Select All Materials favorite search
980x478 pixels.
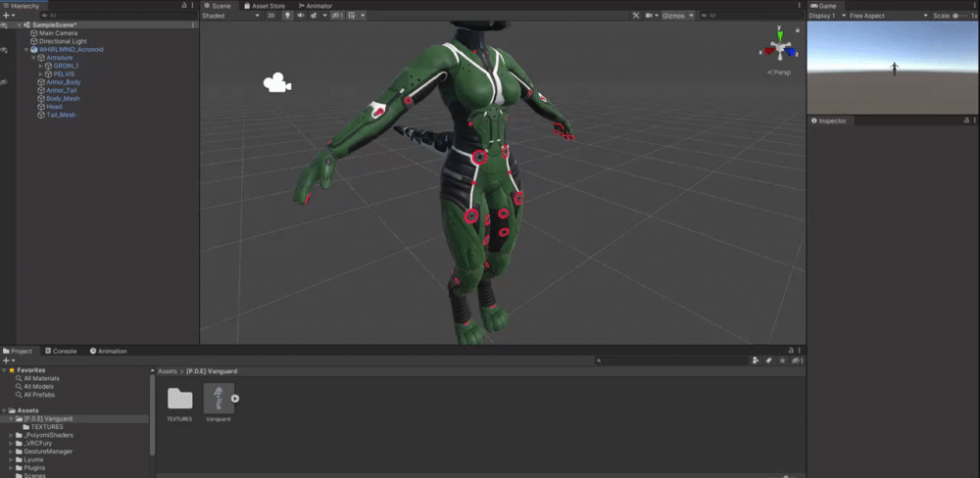pyautogui.click(x=42, y=379)
